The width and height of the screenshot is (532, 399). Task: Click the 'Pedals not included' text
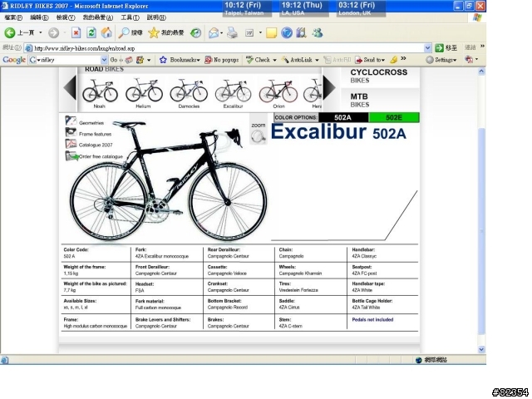click(x=372, y=319)
